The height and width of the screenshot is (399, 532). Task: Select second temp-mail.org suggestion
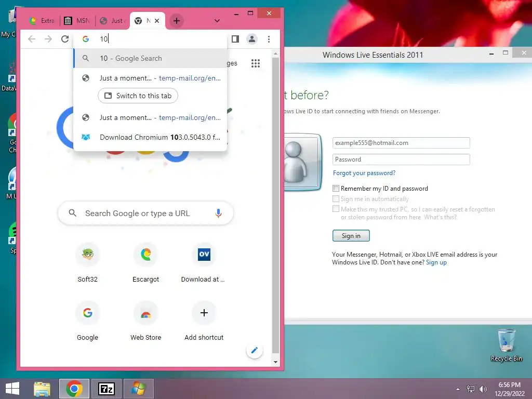click(x=150, y=117)
